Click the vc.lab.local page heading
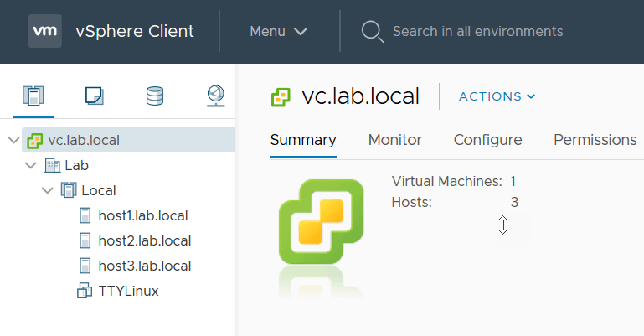Image resolution: width=644 pixels, height=336 pixels. (x=361, y=96)
